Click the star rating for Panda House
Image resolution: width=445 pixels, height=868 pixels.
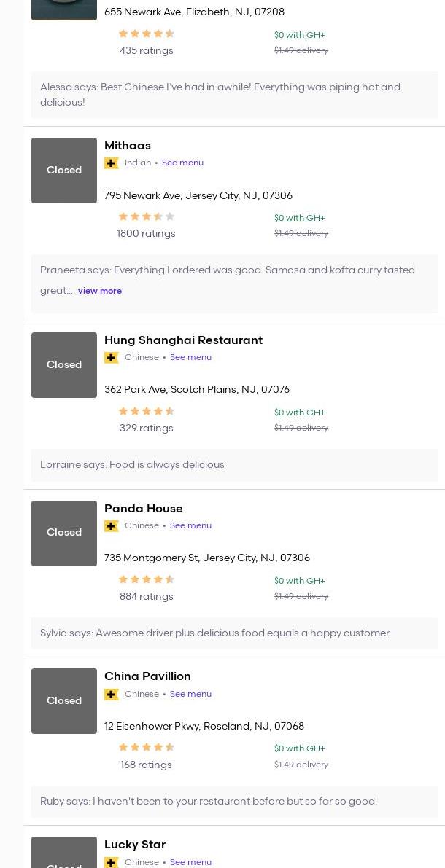click(x=146, y=579)
